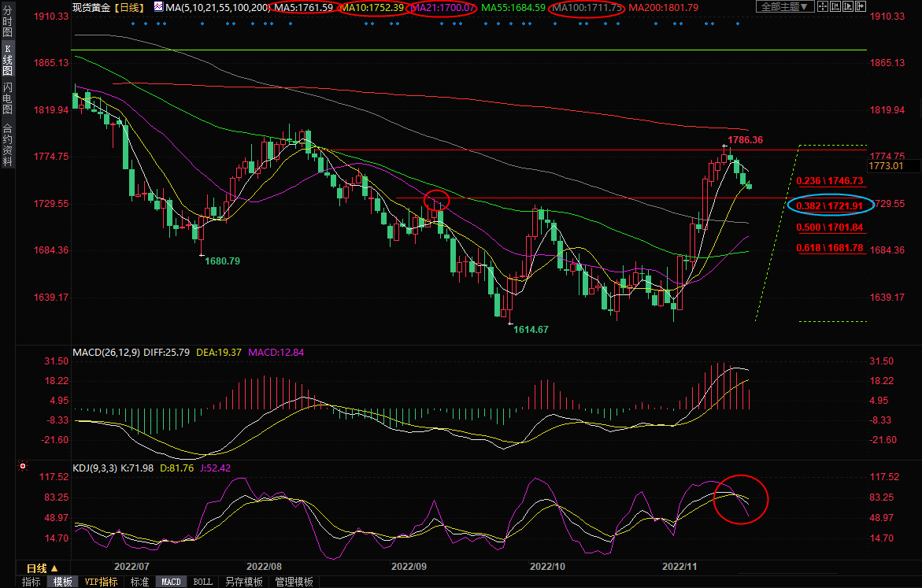Select the 0.382 Fibonacci level label
Viewport: 922px width, 588px height.
(x=830, y=205)
